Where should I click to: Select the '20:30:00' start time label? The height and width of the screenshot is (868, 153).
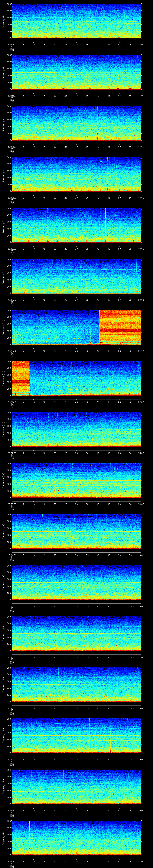coord(12,861)
